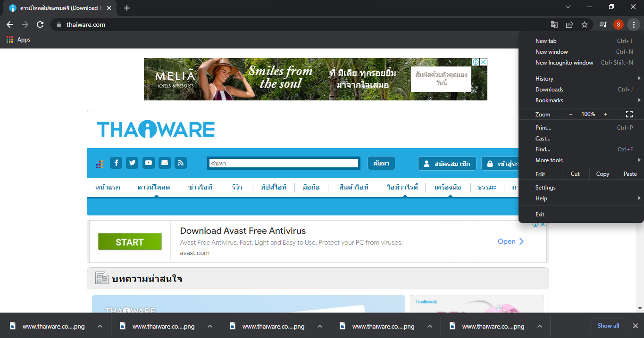Click the Thaiware YouTube icon
The height and width of the screenshot is (338, 644).
148,163
